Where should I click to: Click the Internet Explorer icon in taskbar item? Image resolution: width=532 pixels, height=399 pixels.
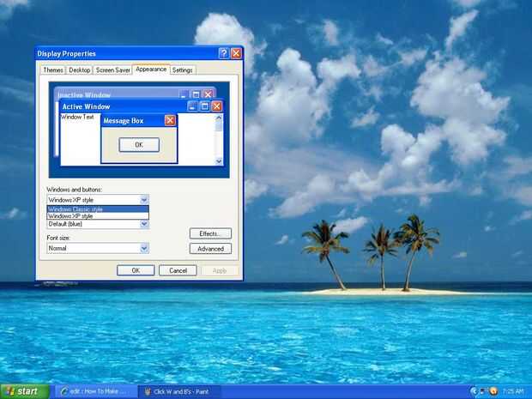tap(63, 391)
